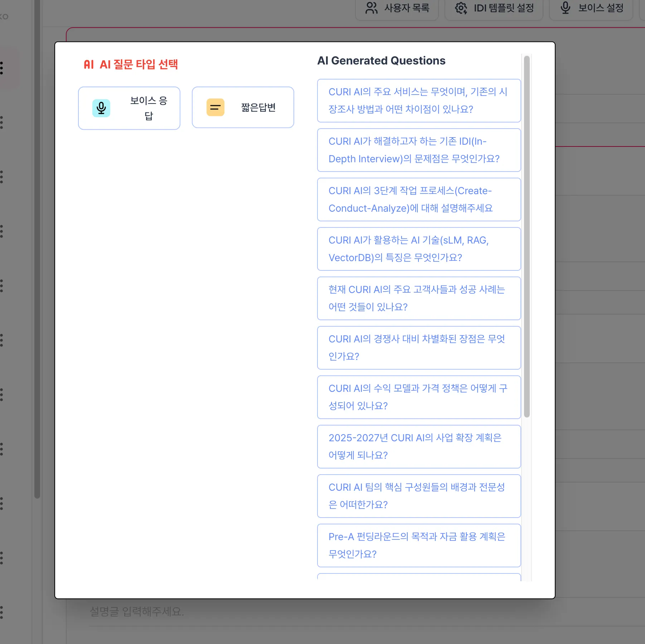Click the yellow lines icon in 짧은답변 card
The height and width of the screenshot is (644, 645).
(x=215, y=107)
